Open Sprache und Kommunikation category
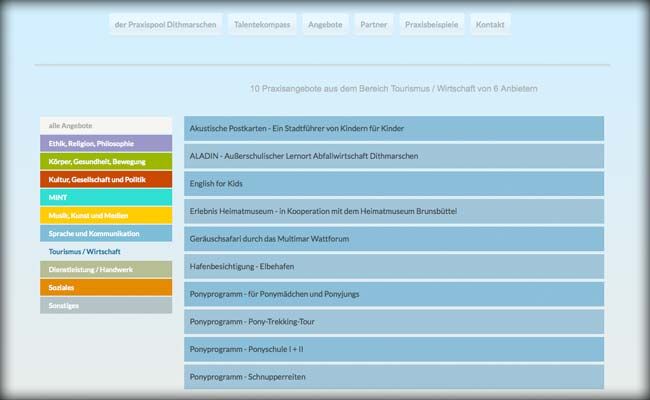The height and width of the screenshot is (400, 650). coord(106,234)
